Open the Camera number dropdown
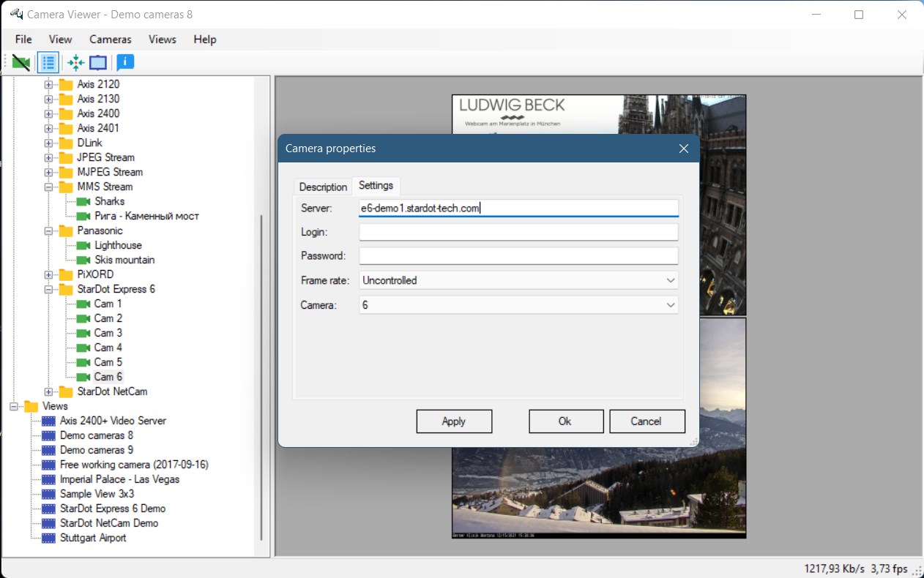 click(x=518, y=305)
